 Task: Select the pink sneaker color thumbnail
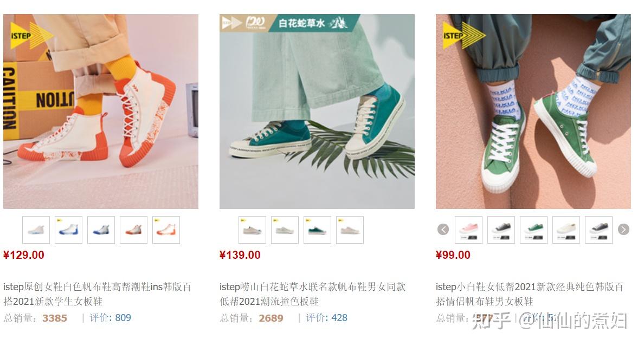[468, 230]
